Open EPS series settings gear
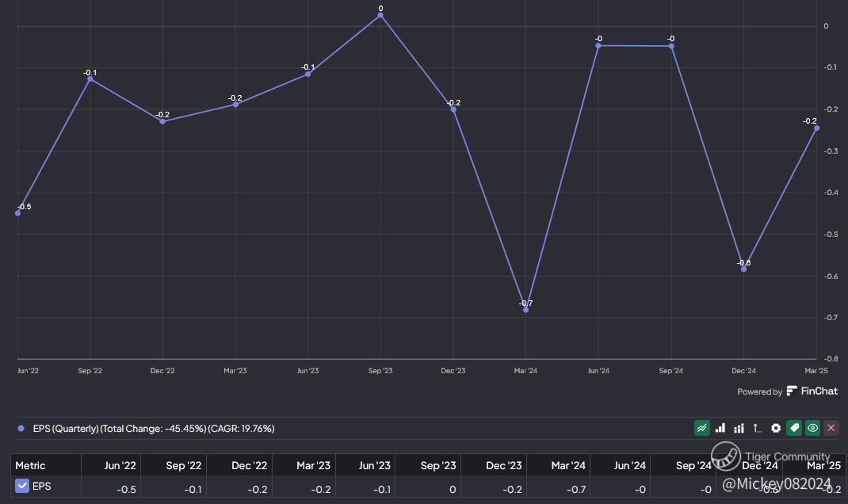This screenshot has height=504, width=848. [x=776, y=428]
